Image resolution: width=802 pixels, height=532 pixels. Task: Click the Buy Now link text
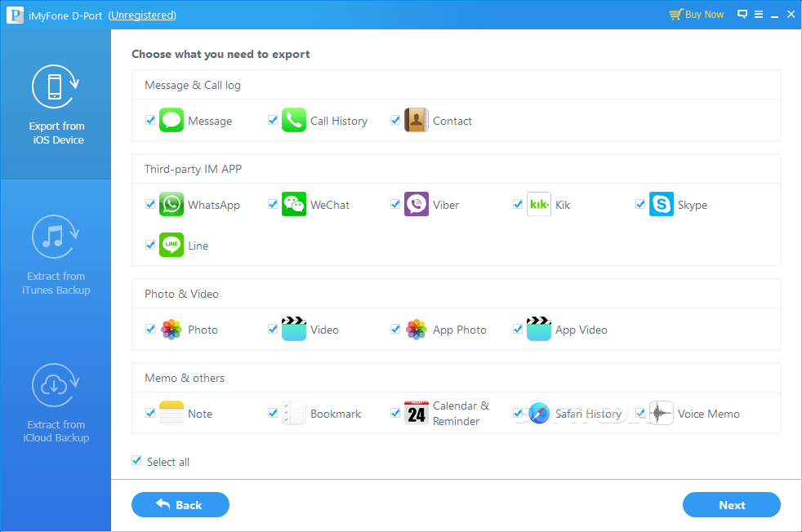[704, 15]
